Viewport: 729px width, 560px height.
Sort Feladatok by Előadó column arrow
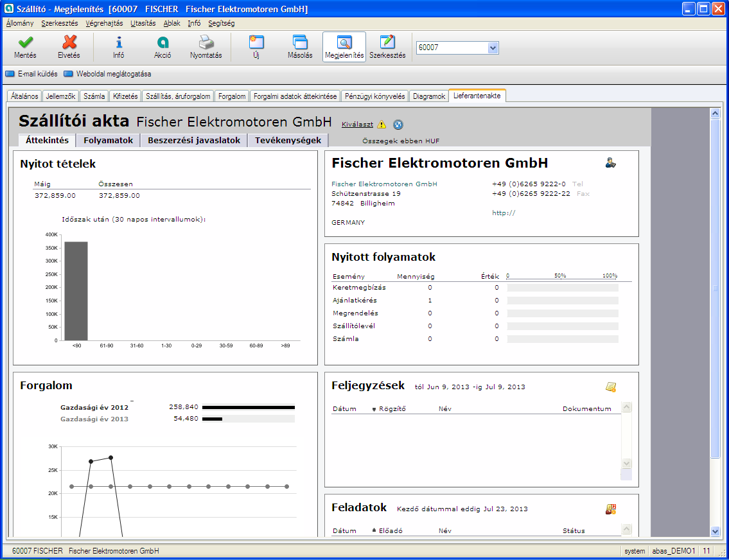[374, 530]
